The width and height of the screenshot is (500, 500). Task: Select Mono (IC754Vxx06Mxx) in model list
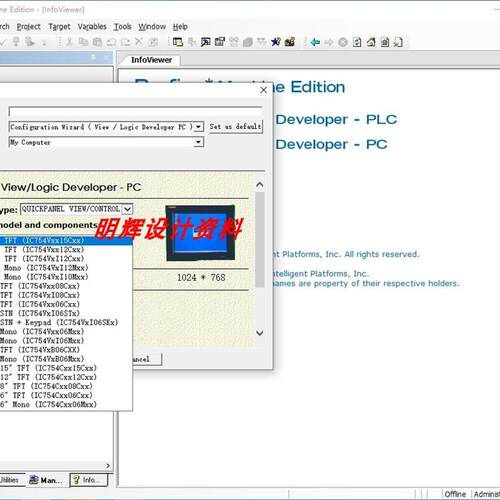pyautogui.click(x=66, y=331)
